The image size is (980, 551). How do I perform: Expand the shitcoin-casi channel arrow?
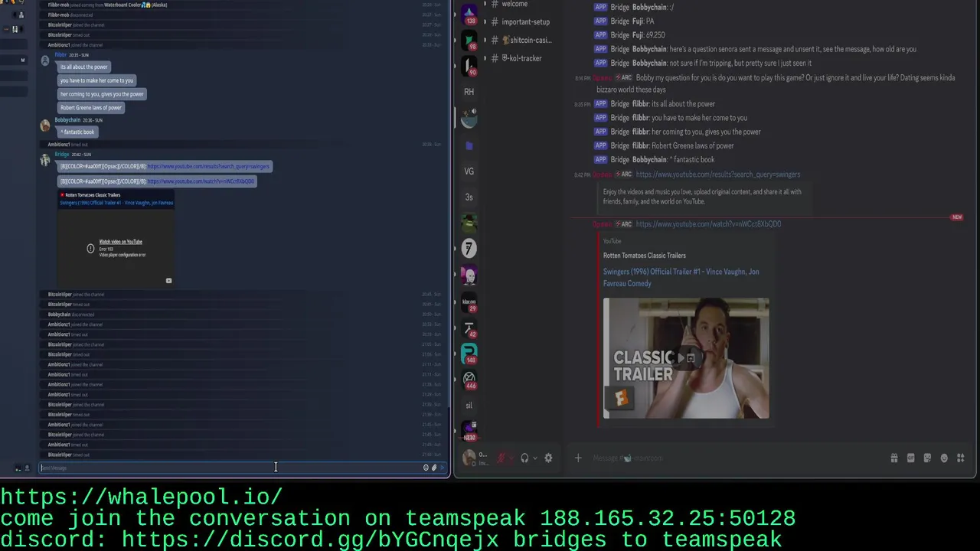tap(485, 40)
